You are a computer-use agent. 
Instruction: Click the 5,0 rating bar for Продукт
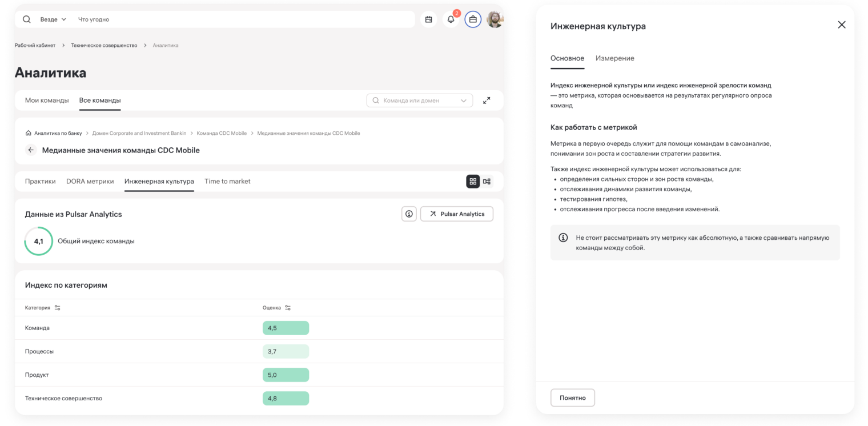286,375
